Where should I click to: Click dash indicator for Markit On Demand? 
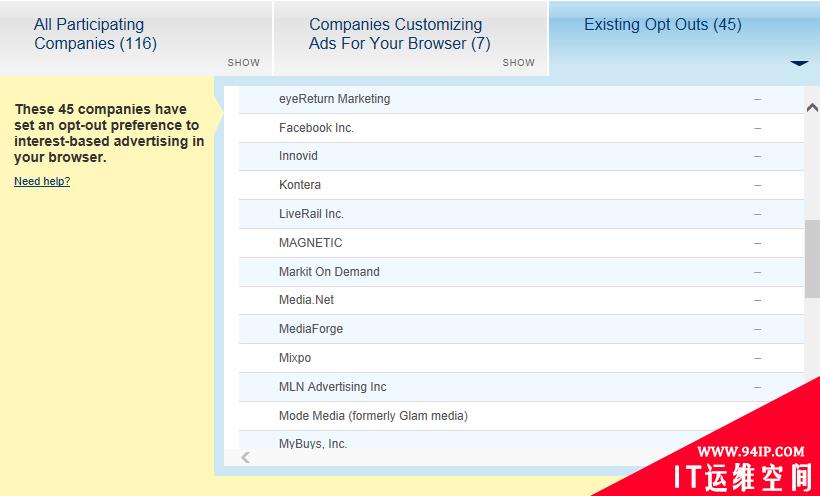[757, 272]
